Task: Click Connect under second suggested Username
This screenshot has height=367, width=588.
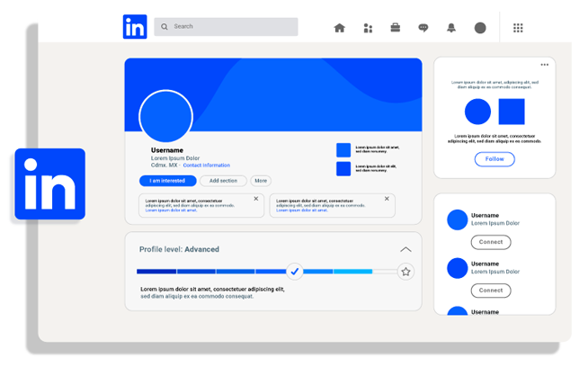Action: click(x=491, y=291)
